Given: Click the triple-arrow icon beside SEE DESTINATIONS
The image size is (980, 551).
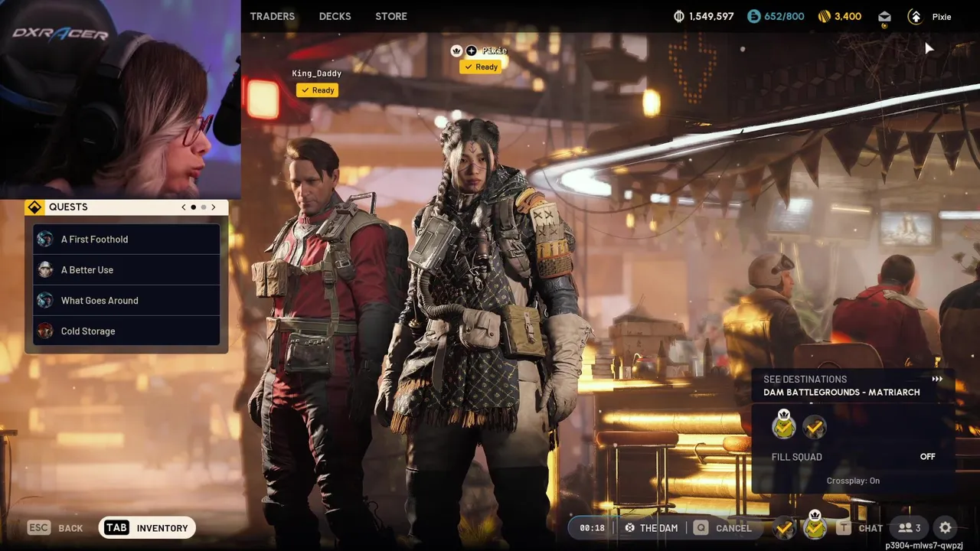Looking at the screenshot, I should (x=937, y=379).
